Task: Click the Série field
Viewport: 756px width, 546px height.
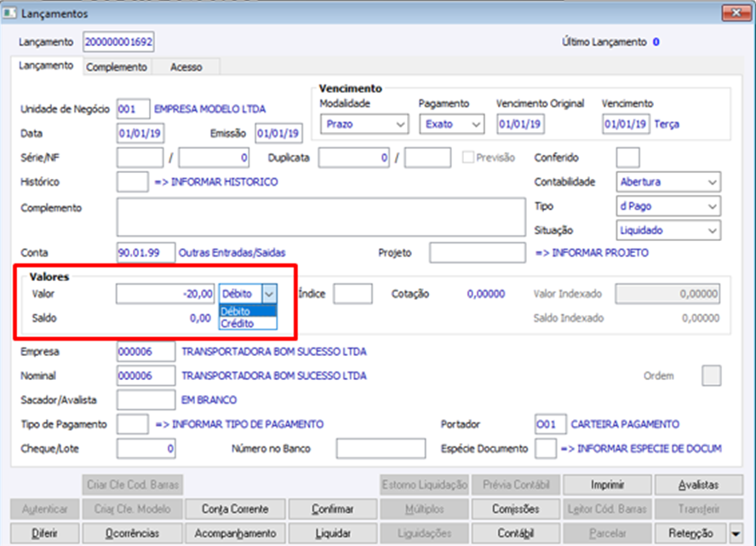Action: [140, 158]
